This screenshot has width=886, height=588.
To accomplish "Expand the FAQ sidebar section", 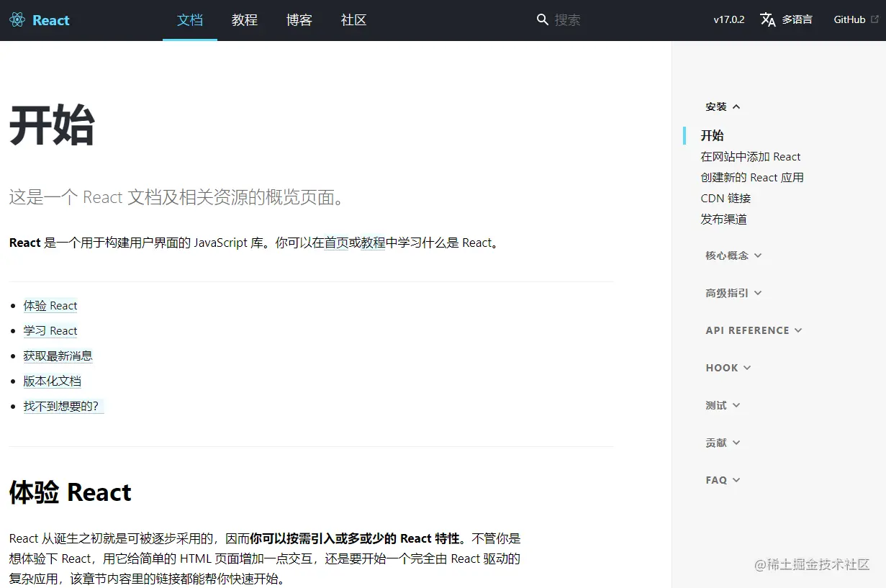I will click(723, 480).
